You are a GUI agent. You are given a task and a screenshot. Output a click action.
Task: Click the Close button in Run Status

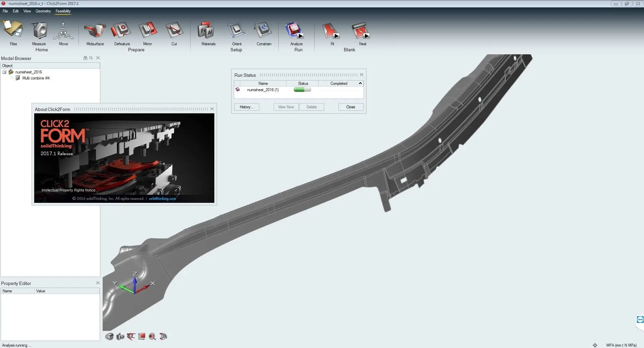coord(351,107)
